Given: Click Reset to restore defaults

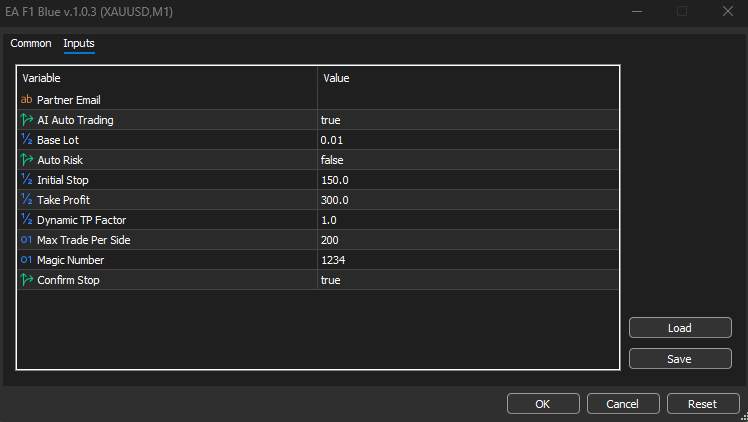Looking at the screenshot, I should pyautogui.click(x=703, y=404).
